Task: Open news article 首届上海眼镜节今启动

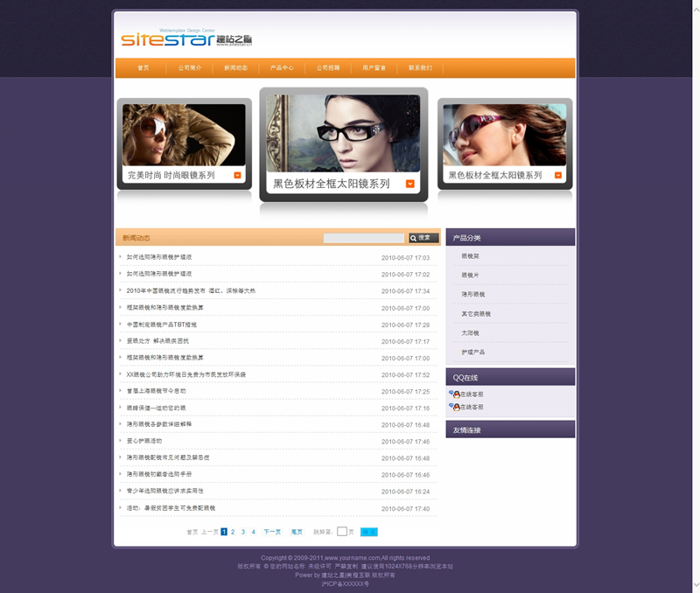Action: click(157, 391)
